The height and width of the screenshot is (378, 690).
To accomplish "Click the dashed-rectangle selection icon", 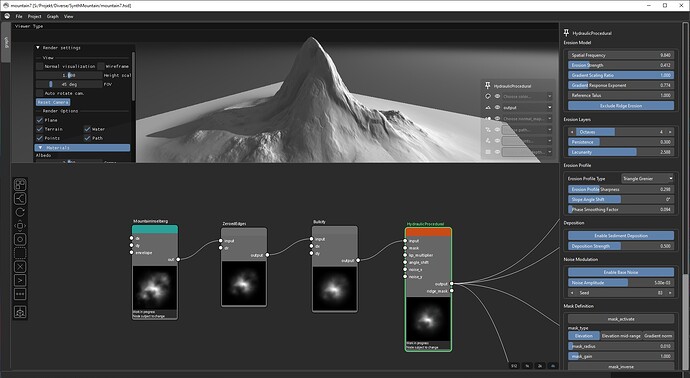I will tap(20, 253).
